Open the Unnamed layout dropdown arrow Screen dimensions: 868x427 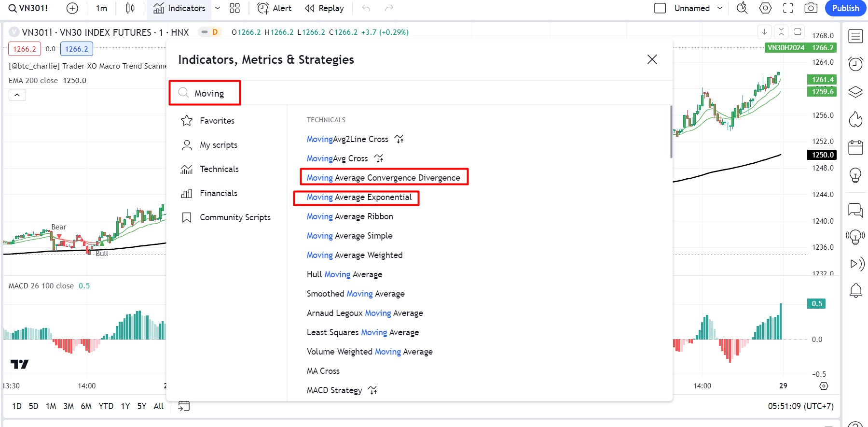tap(720, 8)
